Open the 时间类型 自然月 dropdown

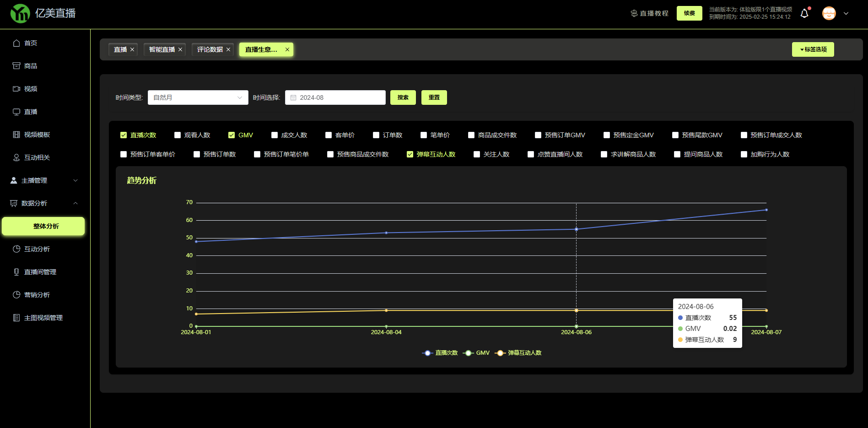(198, 98)
